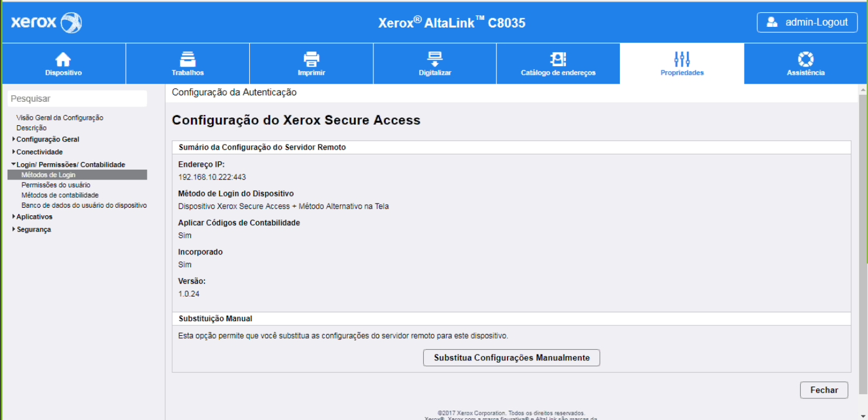Expand the Segurança section

point(33,230)
